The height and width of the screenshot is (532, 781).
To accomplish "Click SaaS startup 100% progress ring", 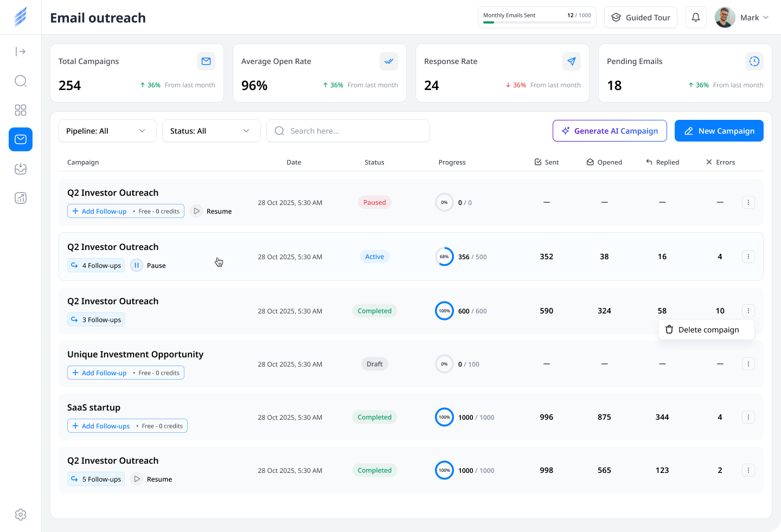I will pos(444,417).
